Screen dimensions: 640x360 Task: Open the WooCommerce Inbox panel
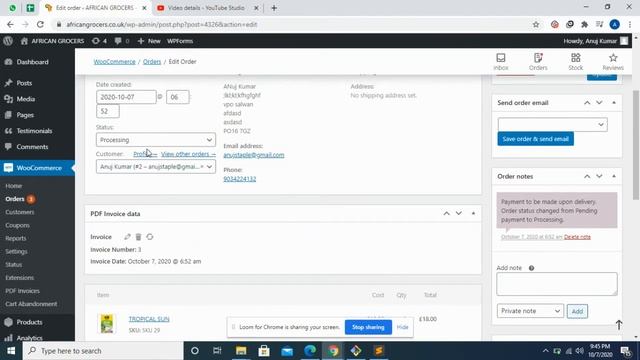(501, 62)
